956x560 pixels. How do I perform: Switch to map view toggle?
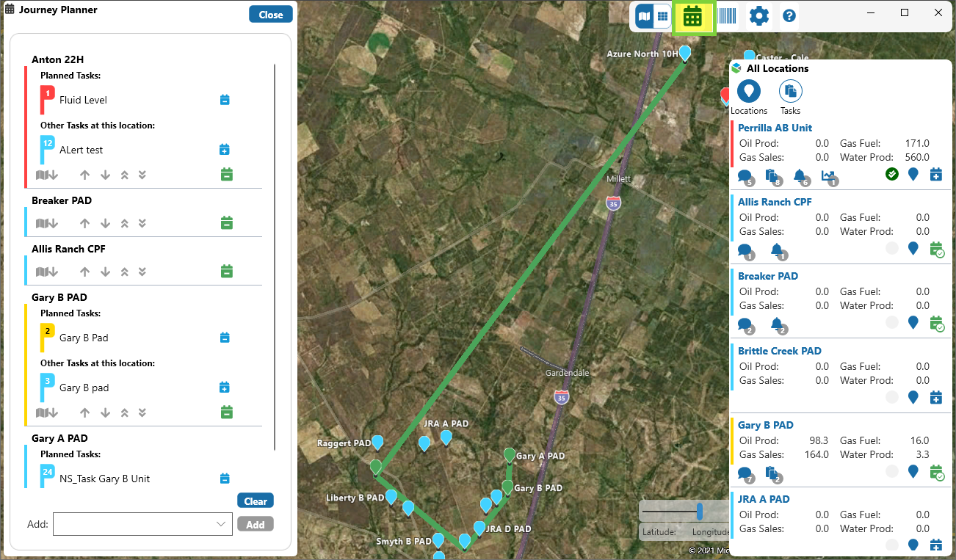point(645,16)
